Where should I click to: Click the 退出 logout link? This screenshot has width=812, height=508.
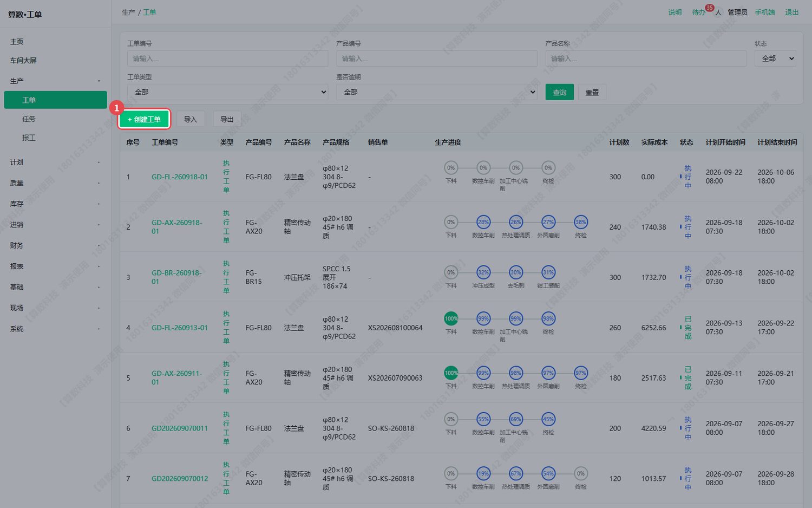pos(792,12)
